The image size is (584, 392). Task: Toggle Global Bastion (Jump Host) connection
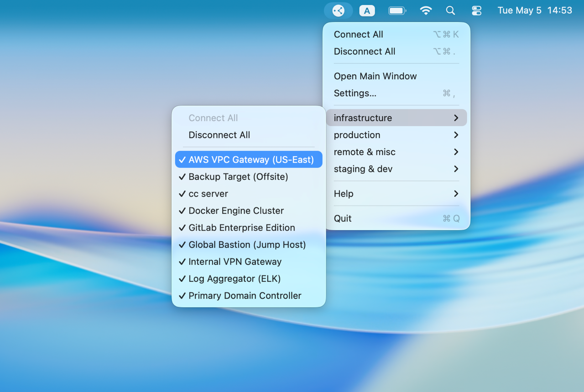[249, 245]
